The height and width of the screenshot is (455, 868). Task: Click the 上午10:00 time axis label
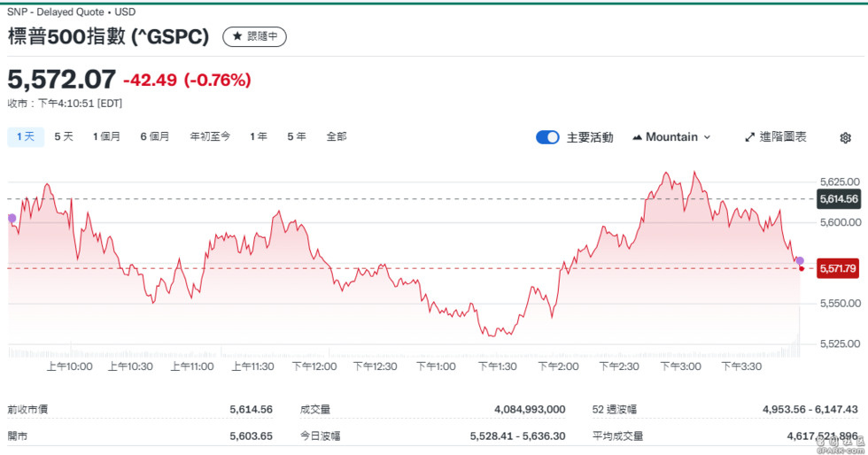(x=70, y=366)
